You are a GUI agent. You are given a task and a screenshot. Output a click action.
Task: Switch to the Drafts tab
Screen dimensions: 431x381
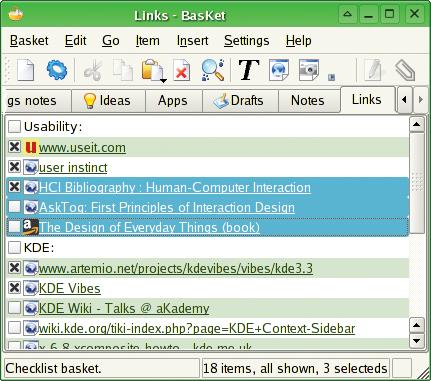point(240,101)
